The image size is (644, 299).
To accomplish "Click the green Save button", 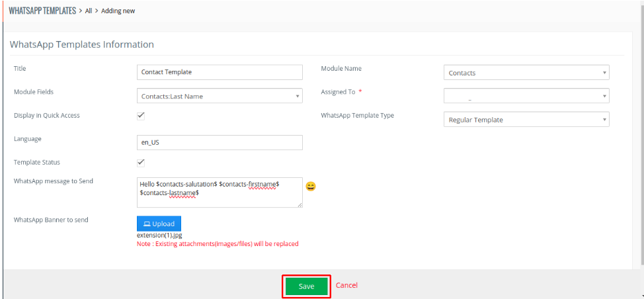I will point(306,286).
